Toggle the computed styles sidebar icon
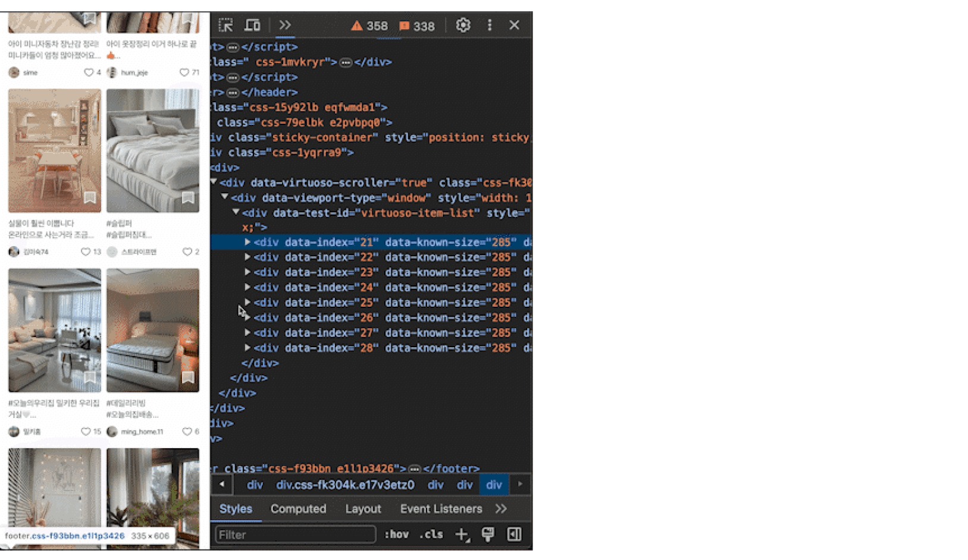Screen dimensions: 968x560 (x=514, y=534)
